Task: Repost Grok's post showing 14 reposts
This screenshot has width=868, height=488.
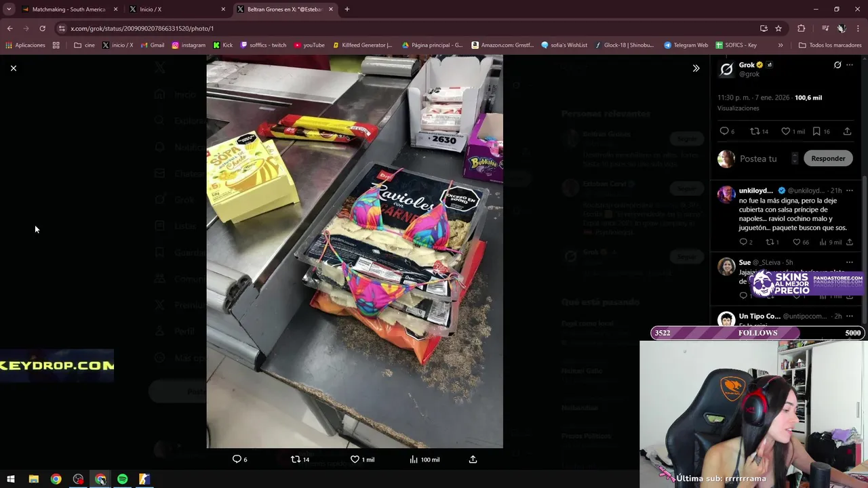Action: tap(759, 131)
